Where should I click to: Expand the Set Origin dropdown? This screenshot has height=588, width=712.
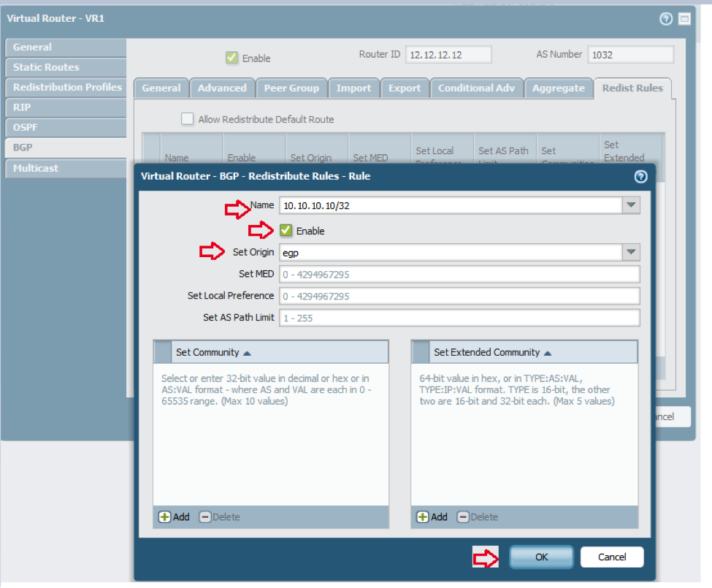click(631, 253)
